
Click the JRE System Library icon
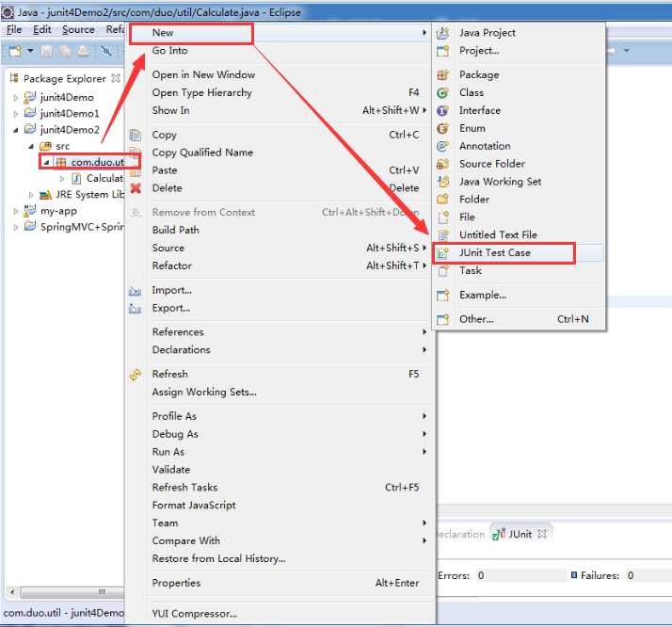[x=45, y=195]
